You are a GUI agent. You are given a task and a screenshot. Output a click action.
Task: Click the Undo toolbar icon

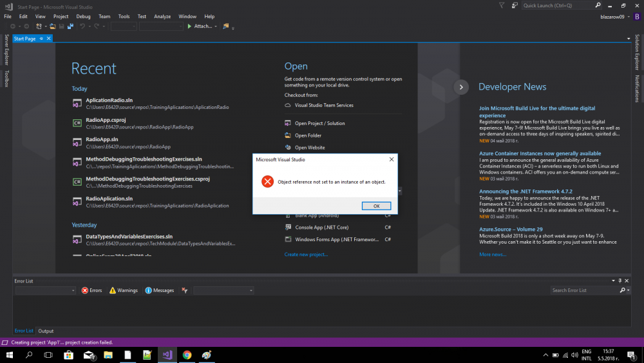coord(82,26)
